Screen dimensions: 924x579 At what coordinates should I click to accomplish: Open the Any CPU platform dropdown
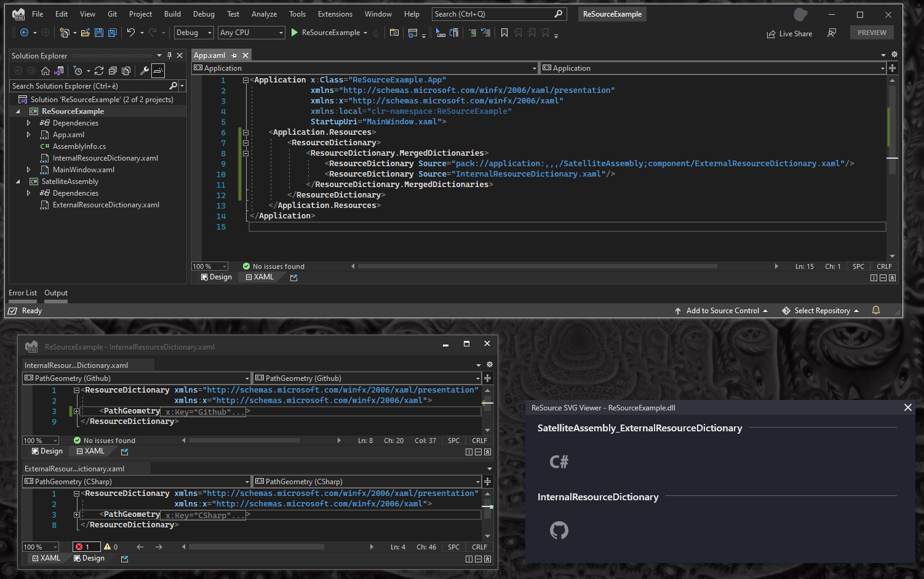[x=252, y=33]
